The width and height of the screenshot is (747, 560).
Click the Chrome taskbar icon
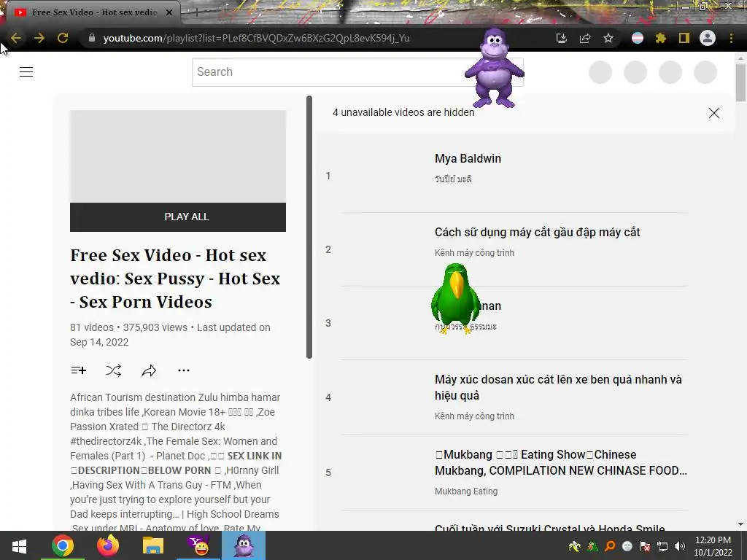[63, 545]
